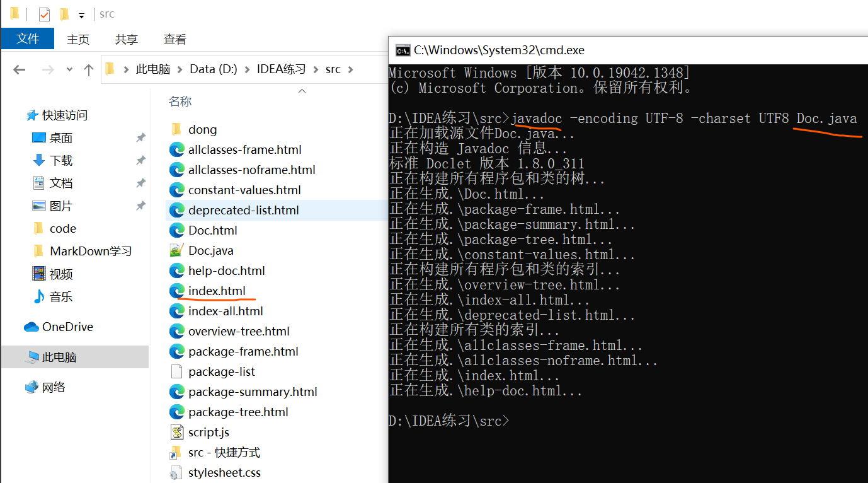Click the OneDrive cloud icon

[31, 327]
